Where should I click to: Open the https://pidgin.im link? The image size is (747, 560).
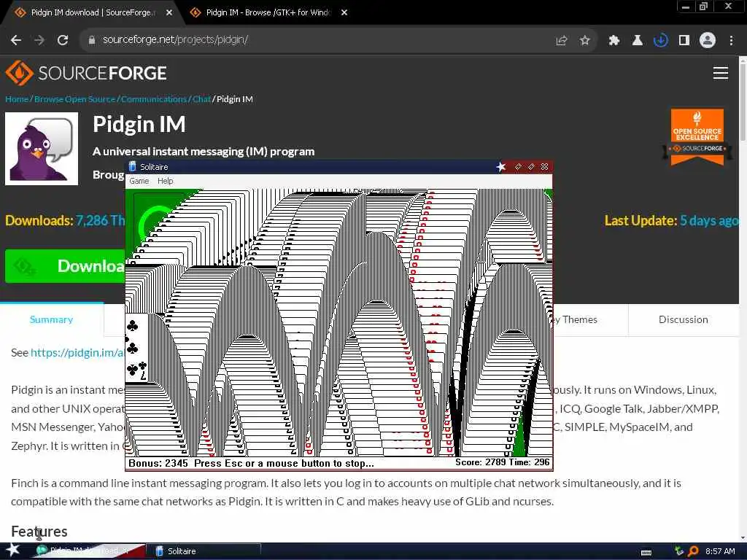coord(77,353)
